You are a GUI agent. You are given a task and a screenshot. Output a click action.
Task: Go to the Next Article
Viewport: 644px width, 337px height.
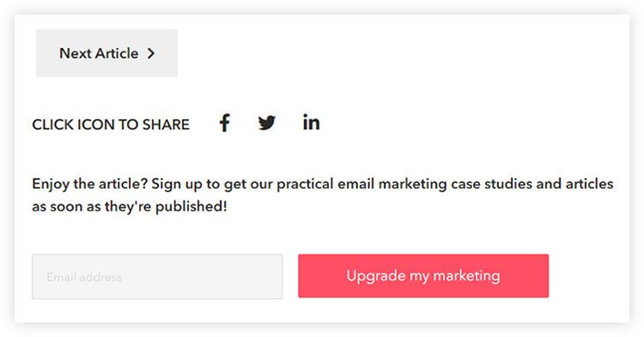pyautogui.click(x=106, y=53)
